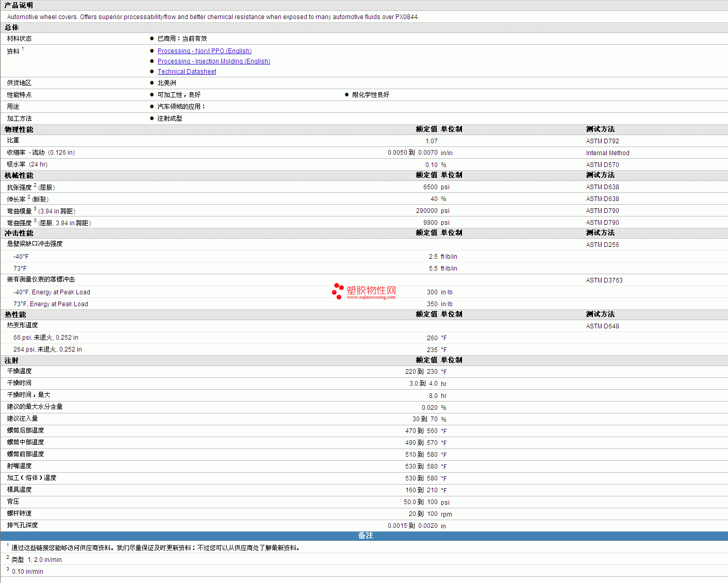This screenshot has width=728, height=583.
Task: Click the 产品说明 heading at the top
Action: (19, 5)
